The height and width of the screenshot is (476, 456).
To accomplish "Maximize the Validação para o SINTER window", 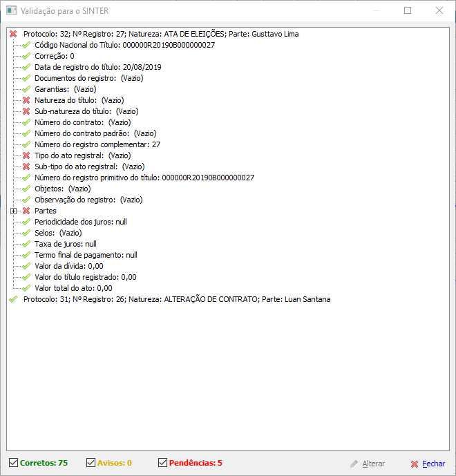I will (408, 10).
